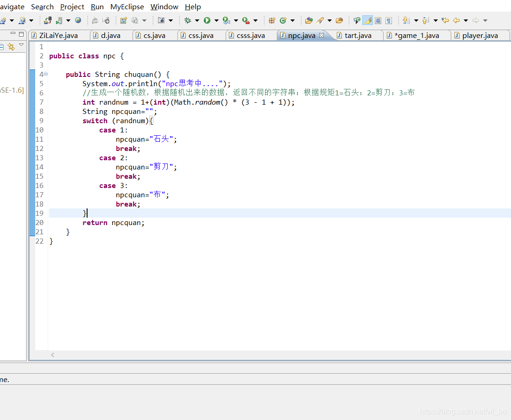
Task: Open the Run dropdown arrow
Action: [x=216, y=20]
